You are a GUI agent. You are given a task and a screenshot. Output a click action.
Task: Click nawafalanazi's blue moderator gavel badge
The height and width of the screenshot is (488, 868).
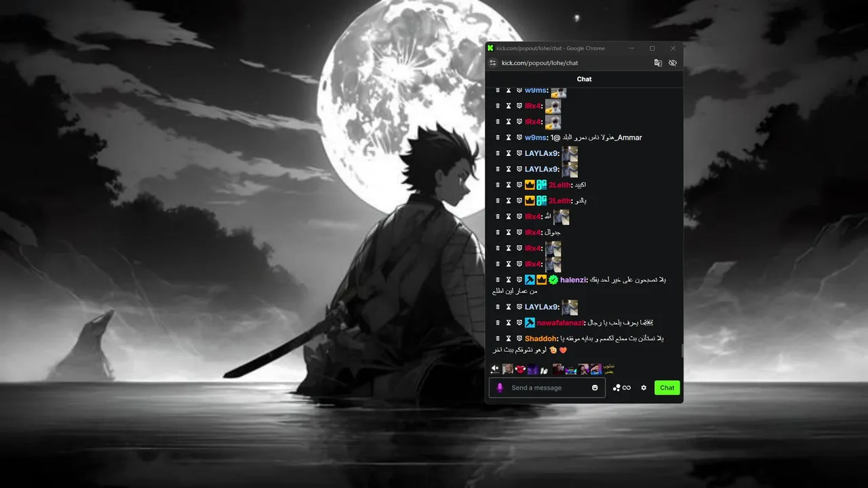click(530, 323)
